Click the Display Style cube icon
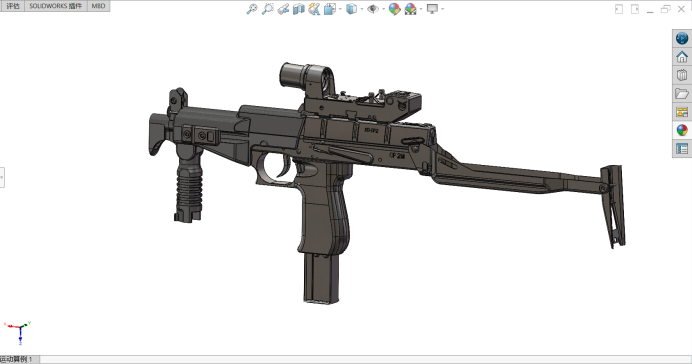 (x=351, y=9)
